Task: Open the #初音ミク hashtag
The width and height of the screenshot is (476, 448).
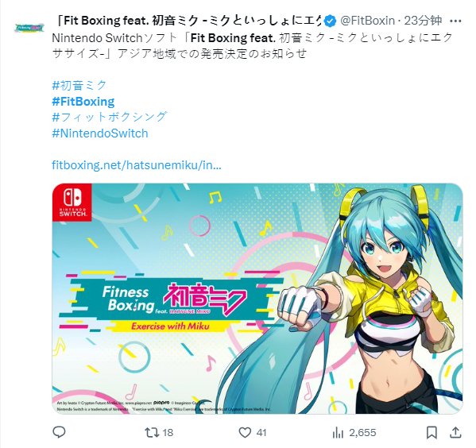Action: pyautogui.click(x=79, y=85)
